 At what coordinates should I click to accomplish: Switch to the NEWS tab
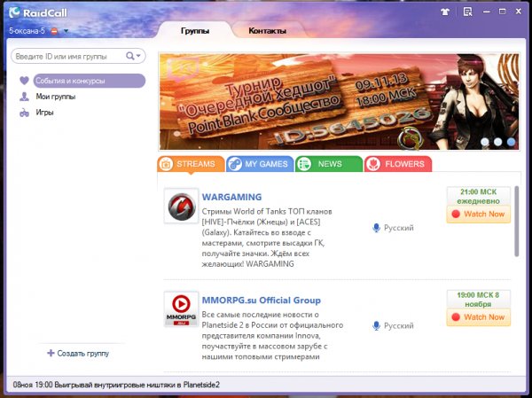point(329,164)
